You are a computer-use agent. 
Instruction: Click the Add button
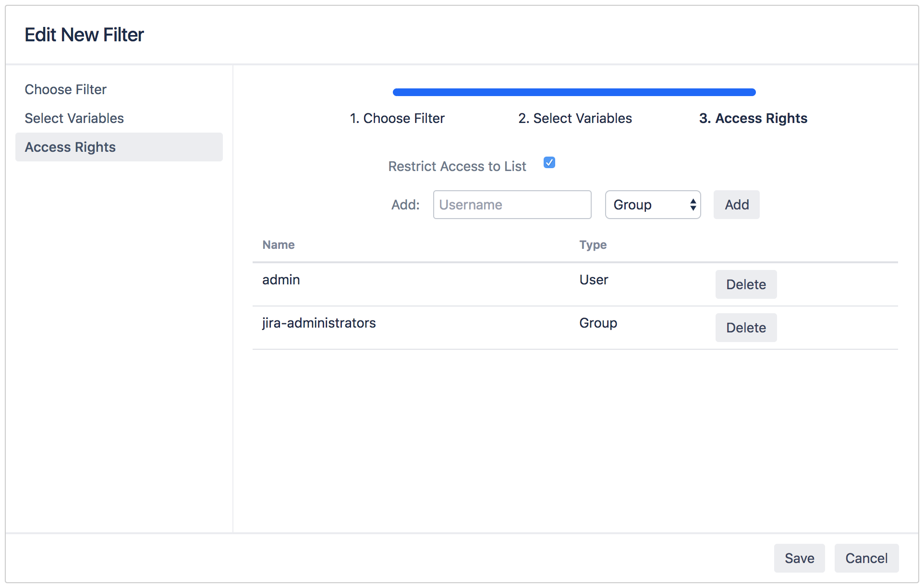pos(736,205)
